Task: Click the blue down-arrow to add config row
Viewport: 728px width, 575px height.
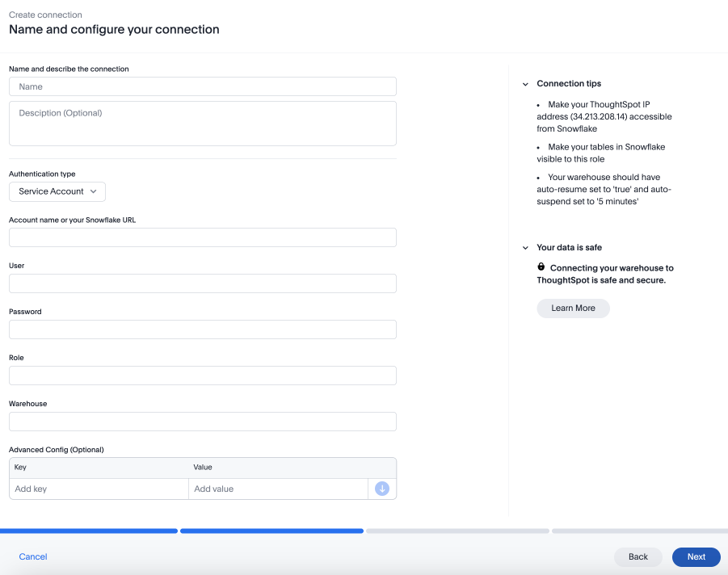Action: pyautogui.click(x=381, y=489)
